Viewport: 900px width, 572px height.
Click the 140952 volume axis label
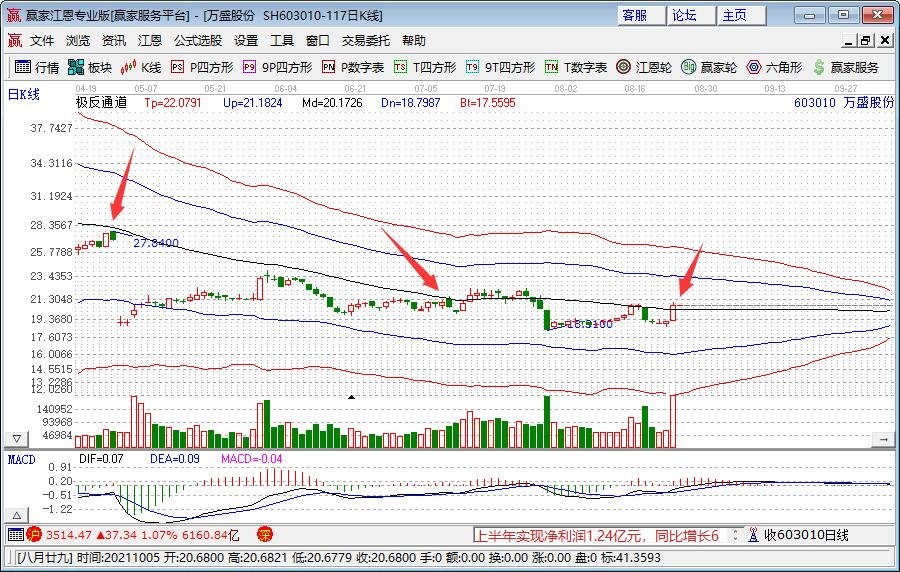(55, 409)
